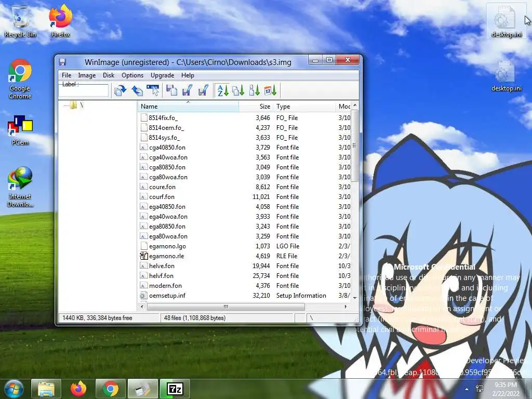Click the Label input field

pos(84,90)
